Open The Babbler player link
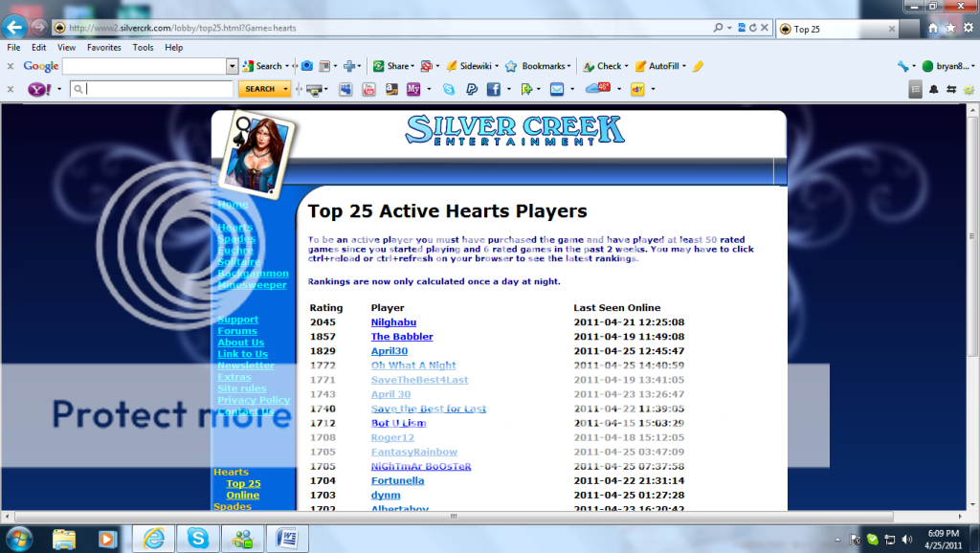Viewport: 980px width, 553px height. pyautogui.click(x=402, y=337)
